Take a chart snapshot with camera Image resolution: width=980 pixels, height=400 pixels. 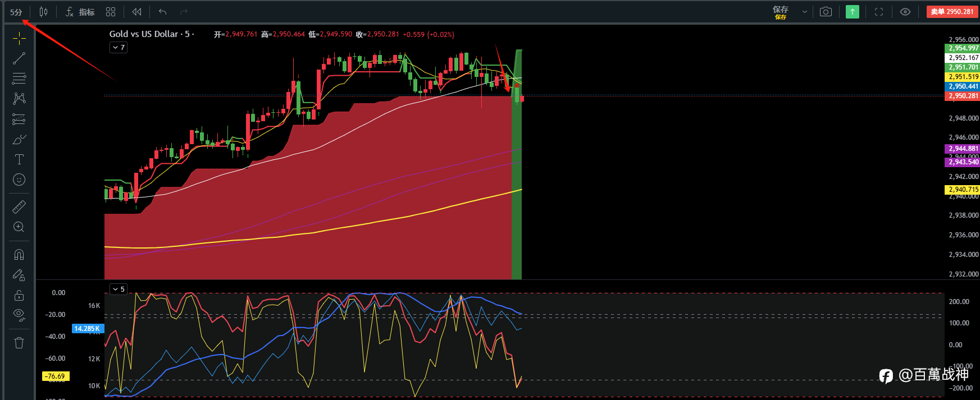tap(826, 12)
